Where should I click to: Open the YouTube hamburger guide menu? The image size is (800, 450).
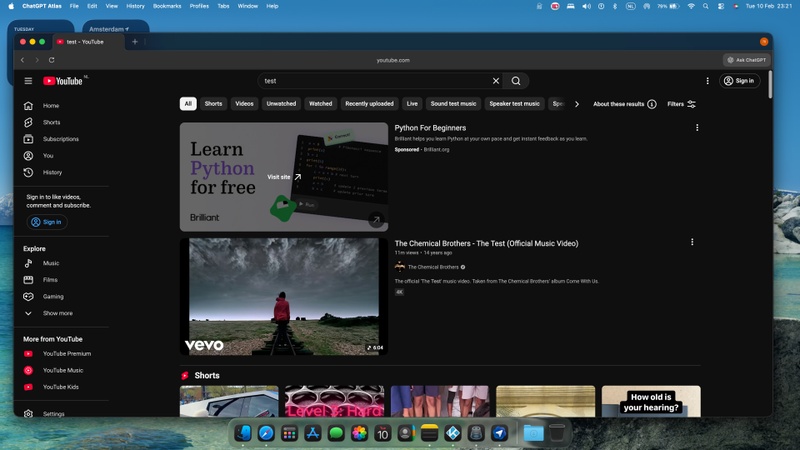28,81
